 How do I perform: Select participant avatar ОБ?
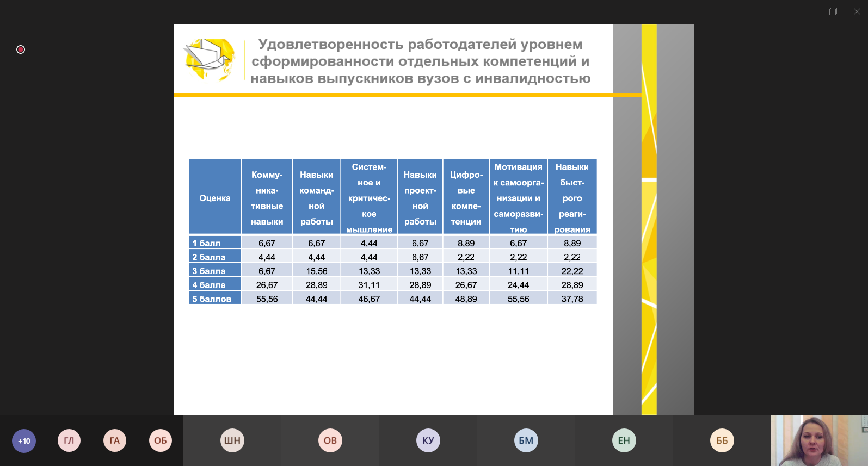click(161, 440)
